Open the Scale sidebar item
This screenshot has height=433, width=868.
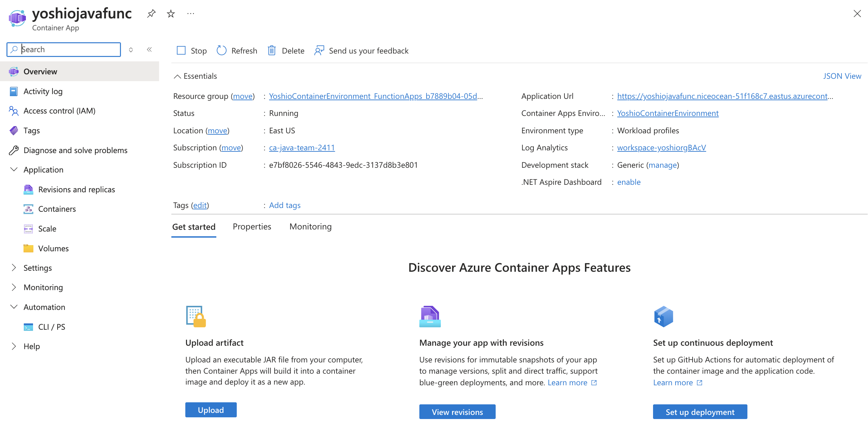(47, 229)
